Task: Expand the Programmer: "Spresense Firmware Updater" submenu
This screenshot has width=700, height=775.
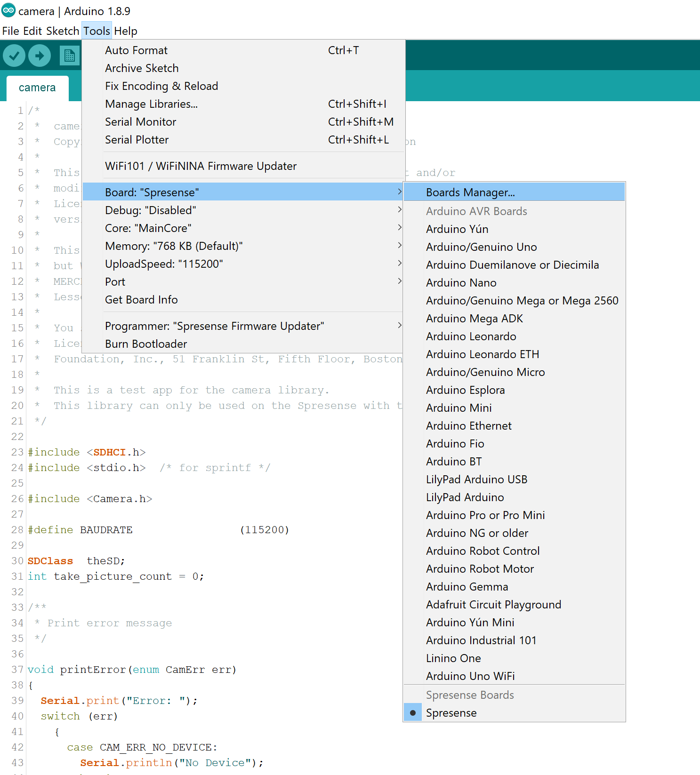Action: pyautogui.click(x=243, y=326)
